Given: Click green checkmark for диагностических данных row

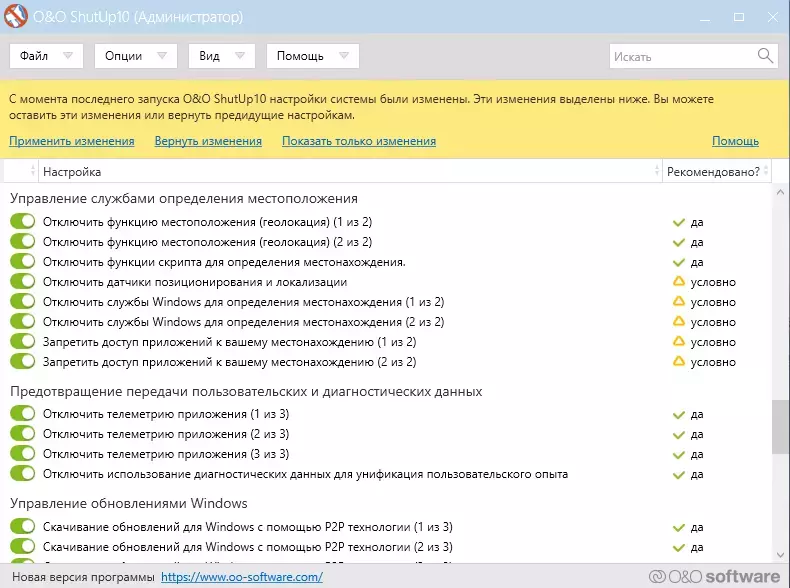Looking at the screenshot, I should (679, 475).
